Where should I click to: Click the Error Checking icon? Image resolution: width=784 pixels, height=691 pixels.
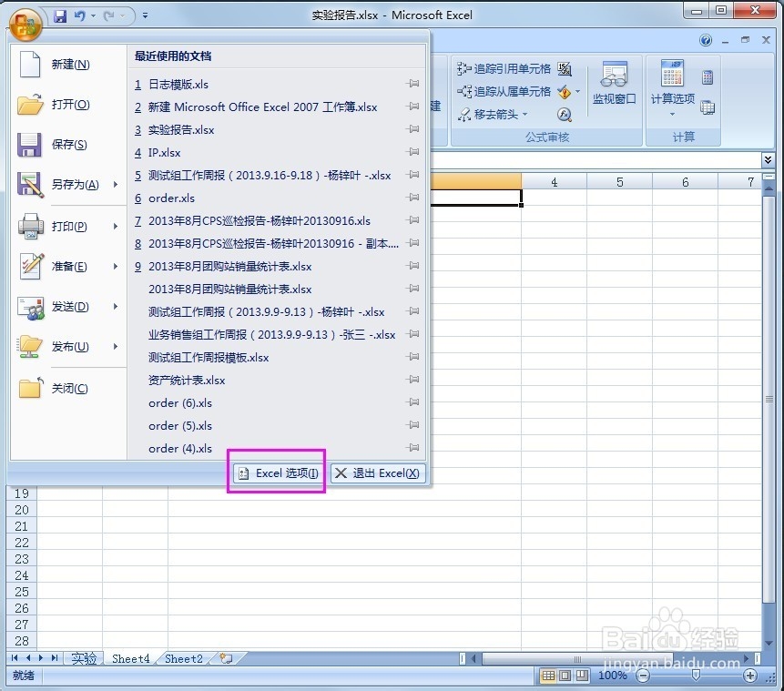click(564, 92)
